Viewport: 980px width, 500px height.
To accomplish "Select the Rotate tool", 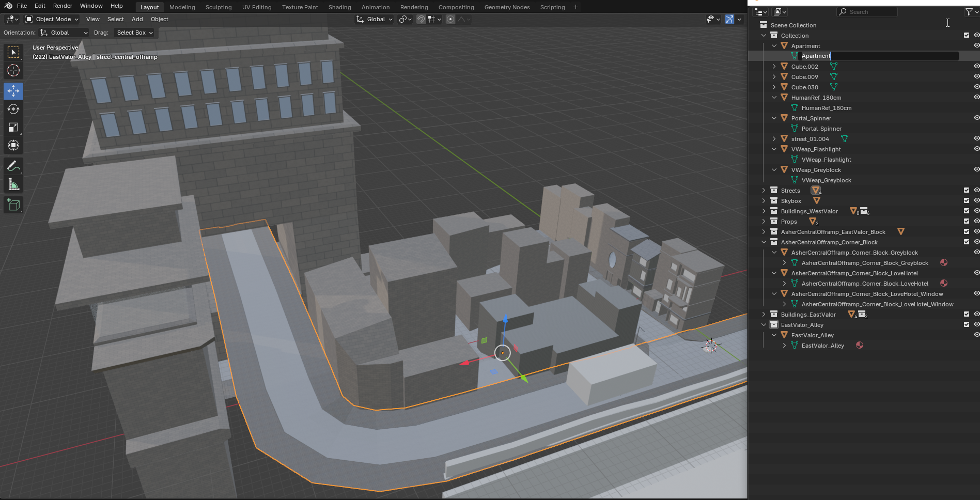I will click(13, 109).
